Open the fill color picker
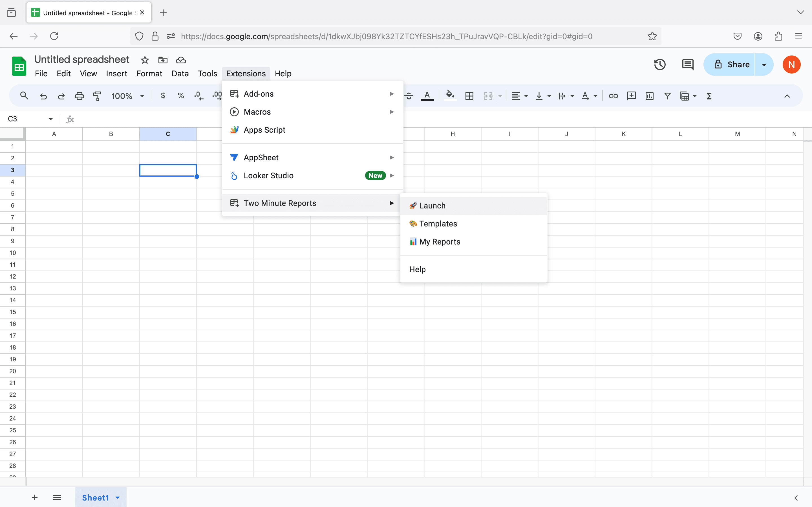The image size is (812, 507). pos(450,95)
